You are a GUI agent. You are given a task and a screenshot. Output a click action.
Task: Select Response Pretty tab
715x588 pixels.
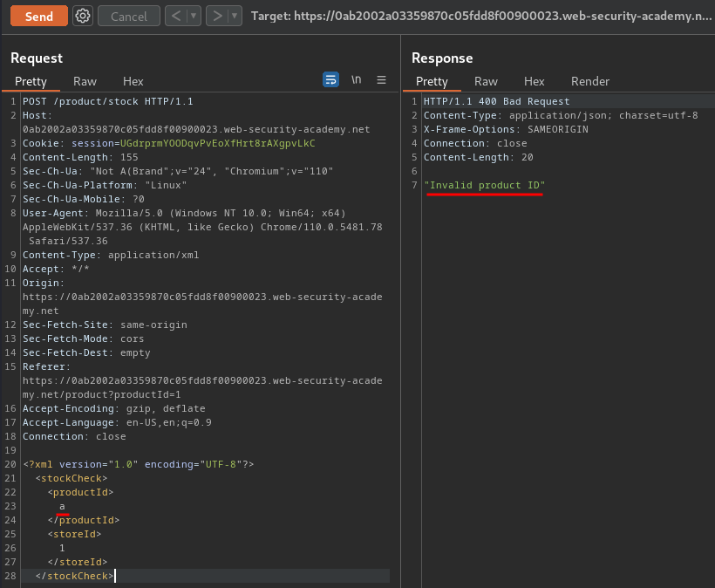click(x=432, y=81)
